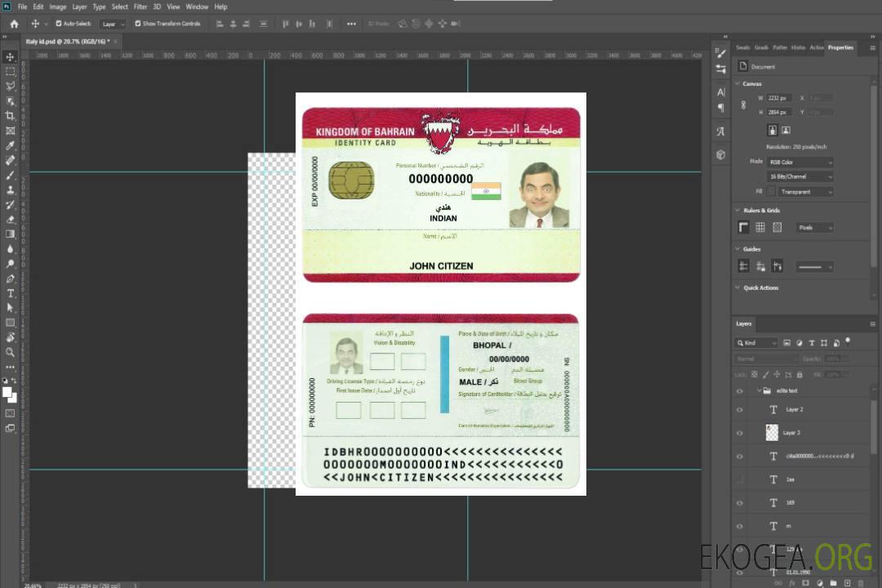This screenshot has height=588, width=882.
Task: Hide the adita text group
Action: (740, 391)
